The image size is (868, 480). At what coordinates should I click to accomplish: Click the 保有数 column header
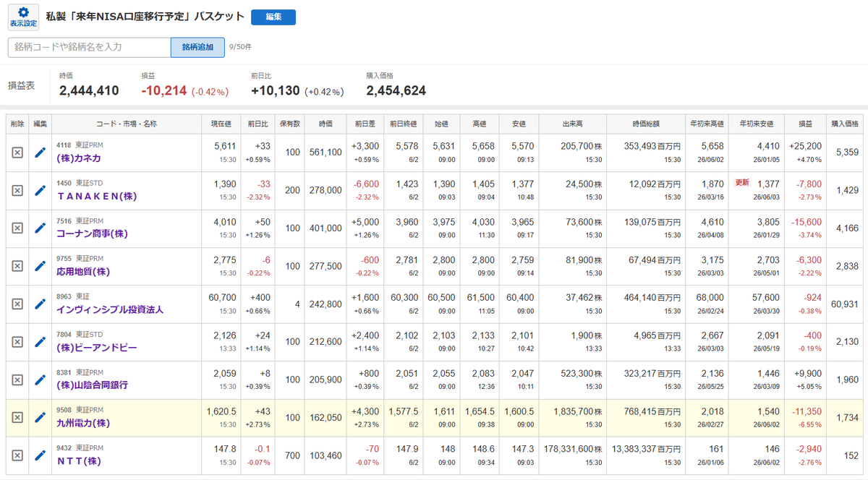(290, 124)
